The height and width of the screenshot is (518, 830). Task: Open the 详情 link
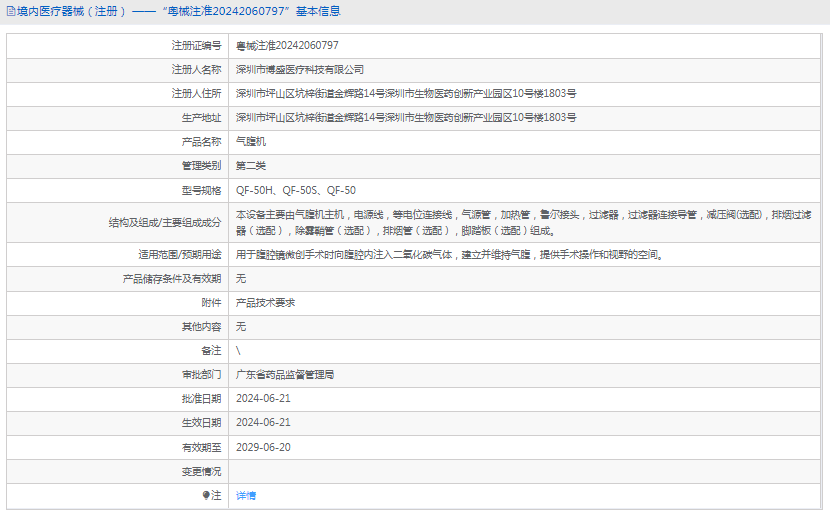click(x=246, y=496)
